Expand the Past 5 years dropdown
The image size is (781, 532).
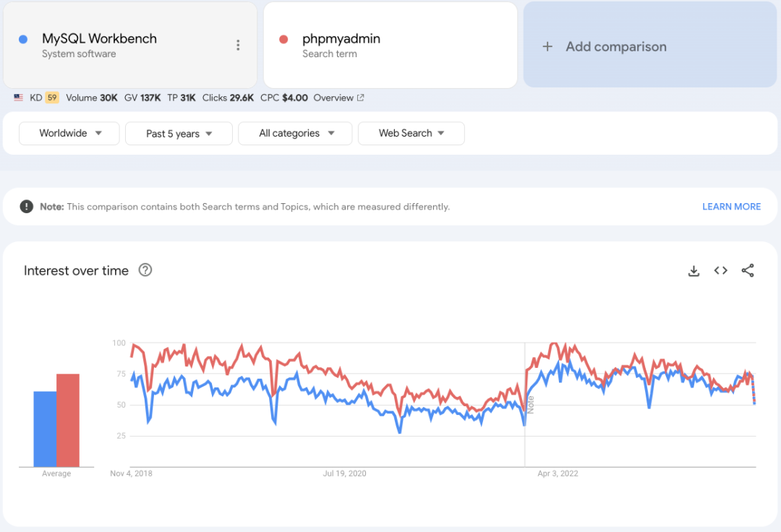click(179, 134)
